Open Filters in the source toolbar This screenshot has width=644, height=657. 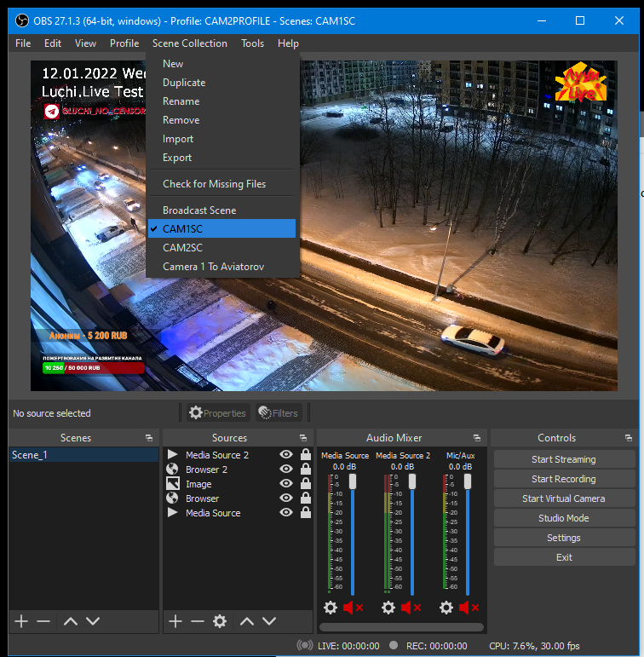pos(279,412)
